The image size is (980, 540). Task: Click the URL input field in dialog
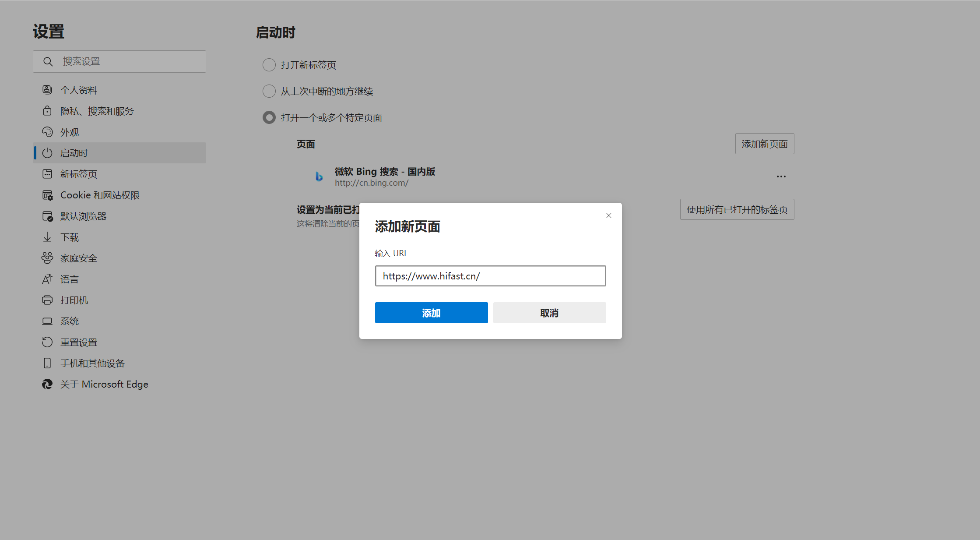(490, 276)
